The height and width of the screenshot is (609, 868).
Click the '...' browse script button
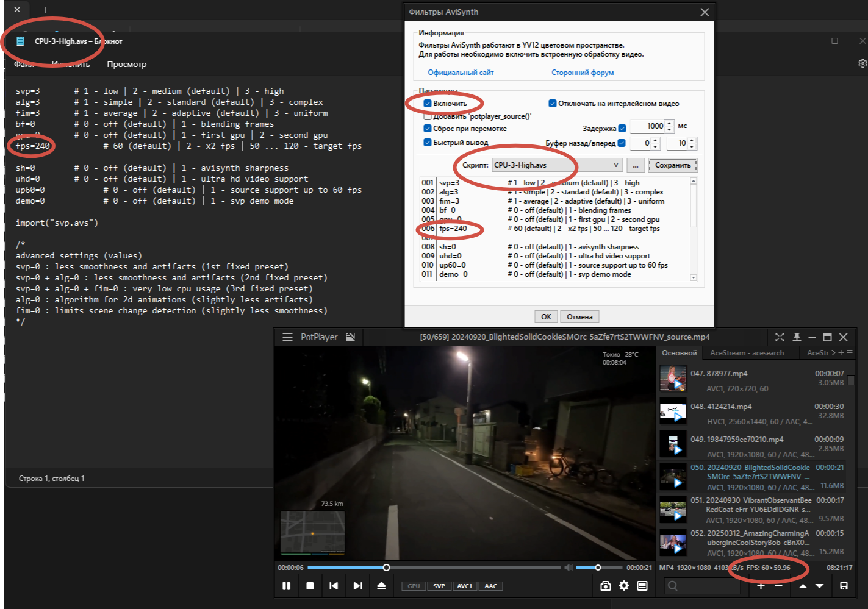636,165
